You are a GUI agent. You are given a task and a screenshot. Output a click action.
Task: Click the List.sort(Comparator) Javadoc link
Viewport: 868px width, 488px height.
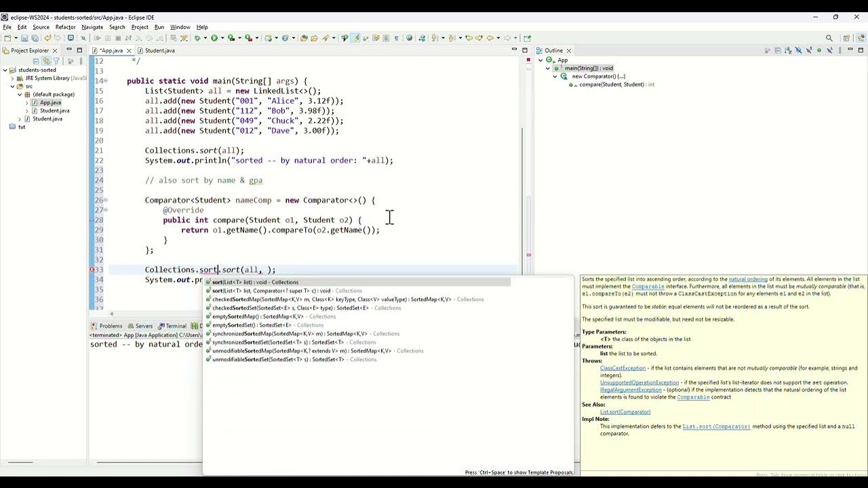[625, 412]
